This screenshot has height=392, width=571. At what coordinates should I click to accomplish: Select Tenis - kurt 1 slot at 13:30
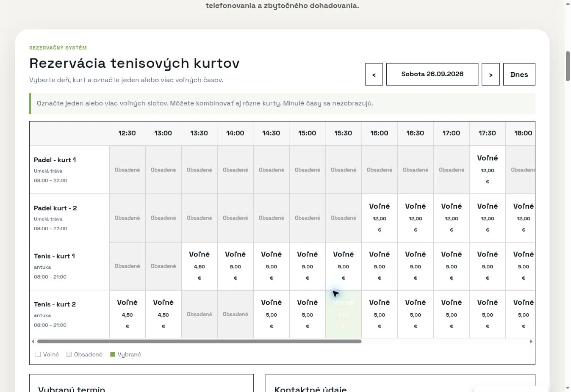(200, 266)
